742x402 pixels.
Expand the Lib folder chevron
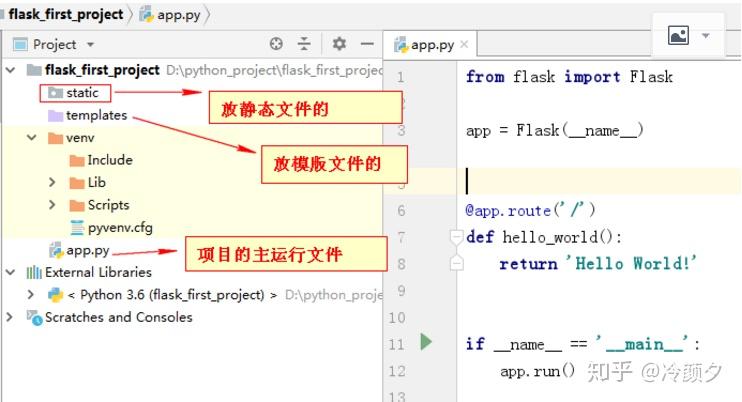(52, 182)
